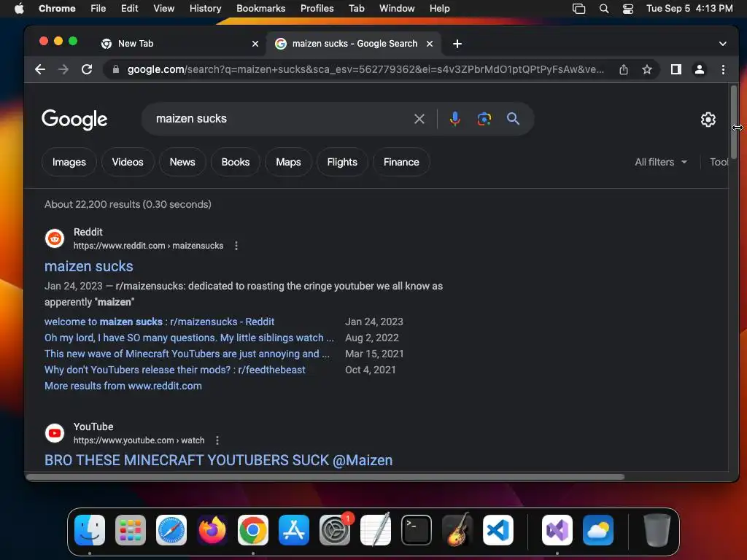Click the date and time in the menu bar
The height and width of the screenshot is (560, 747).
pos(689,9)
